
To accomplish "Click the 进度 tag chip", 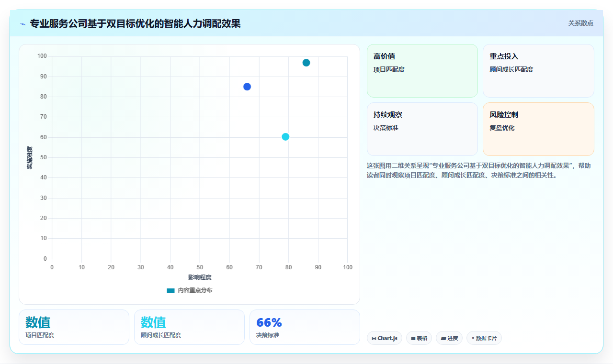I will point(449,338).
